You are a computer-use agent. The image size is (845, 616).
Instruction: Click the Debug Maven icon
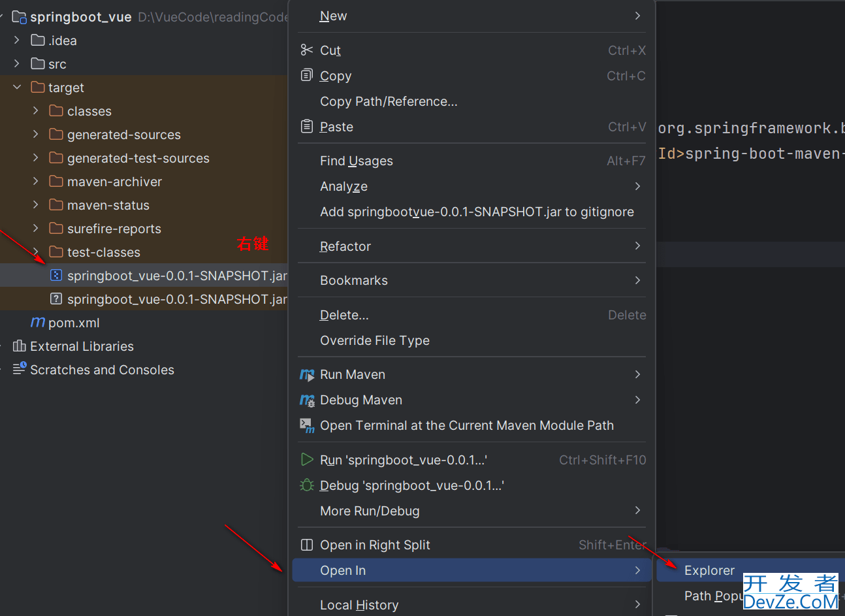[x=307, y=400]
